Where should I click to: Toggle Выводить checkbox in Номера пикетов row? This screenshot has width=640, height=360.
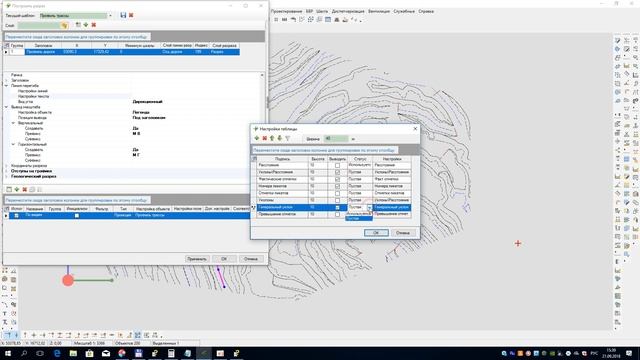[x=337, y=186]
